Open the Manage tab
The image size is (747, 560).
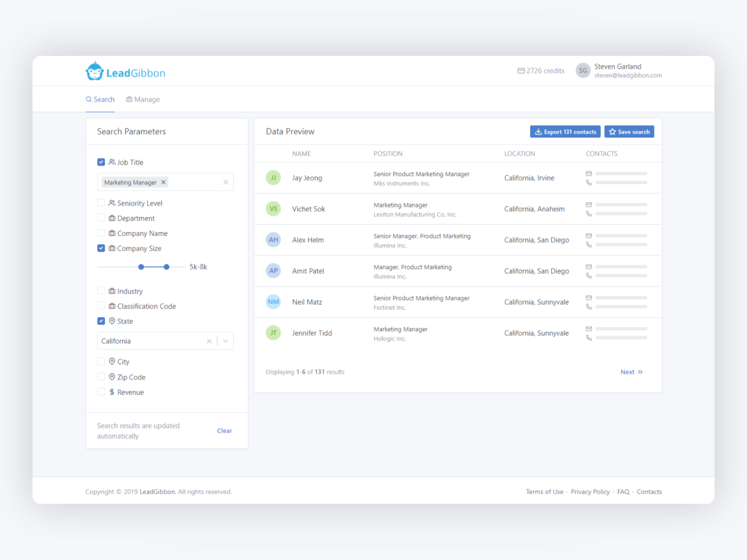point(143,100)
